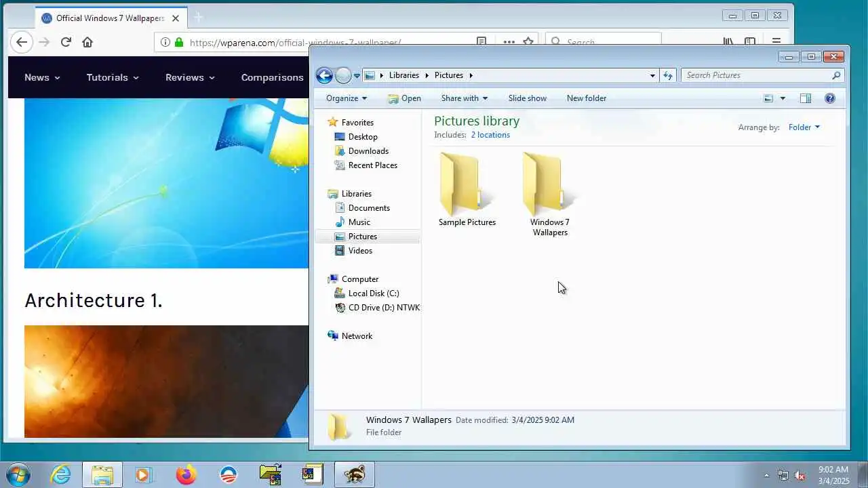Image resolution: width=868 pixels, height=488 pixels.
Task: Click the Windows Explorer taskbar button
Action: click(102, 474)
